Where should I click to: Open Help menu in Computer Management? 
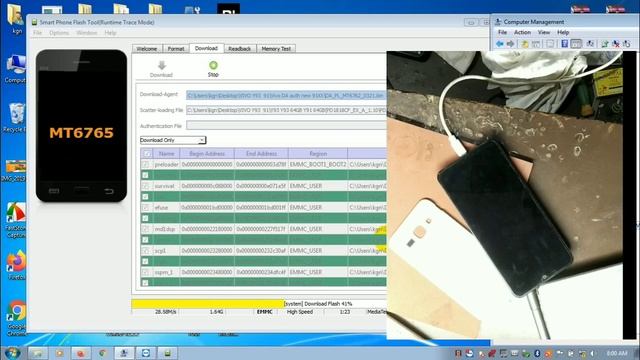(x=563, y=32)
